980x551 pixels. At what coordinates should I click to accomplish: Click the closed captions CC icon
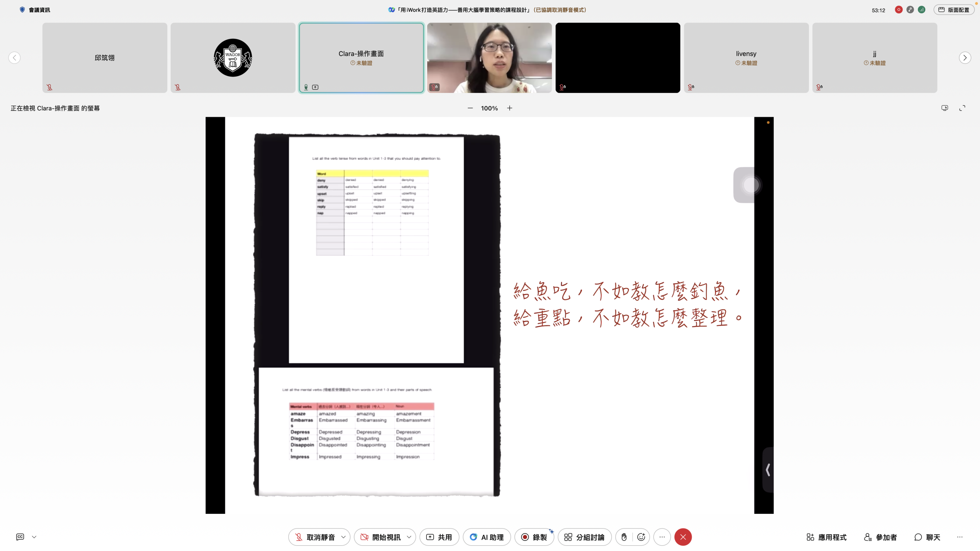pyautogui.click(x=20, y=537)
